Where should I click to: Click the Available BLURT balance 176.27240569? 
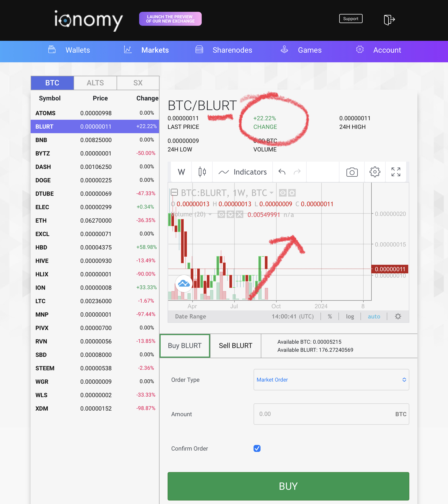click(315, 350)
